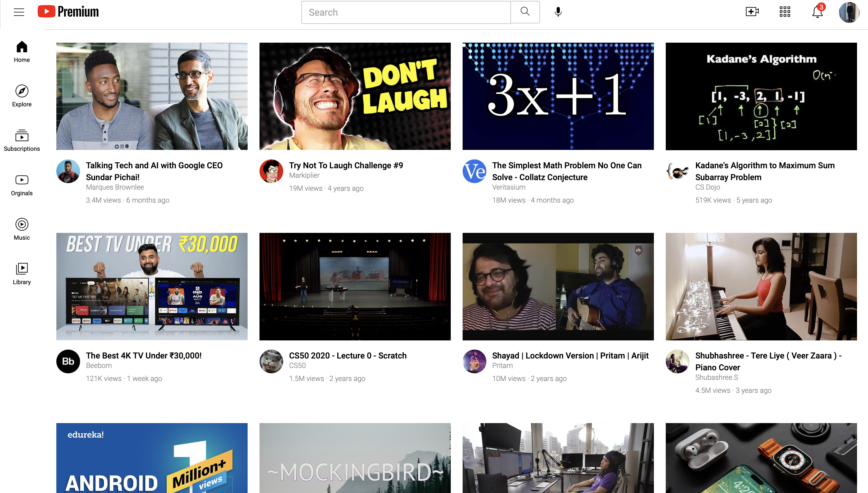Open CS Dojo channel avatar

click(x=678, y=171)
